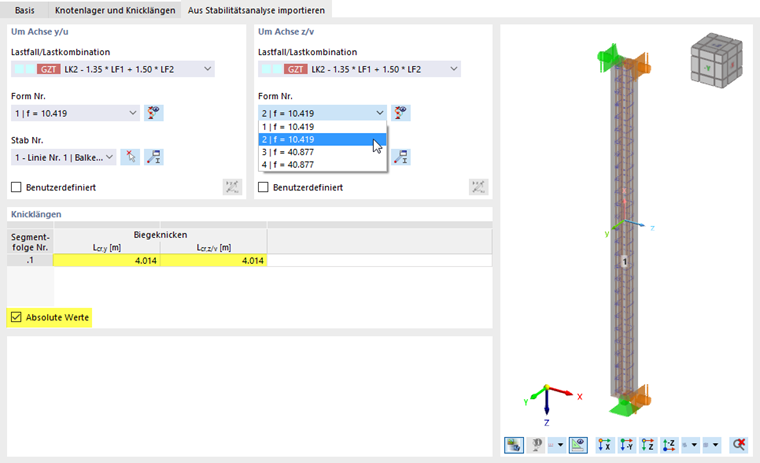Click the GZT badge in y/u load combination
Viewport: 760px width, 463px height.
(48, 69)
